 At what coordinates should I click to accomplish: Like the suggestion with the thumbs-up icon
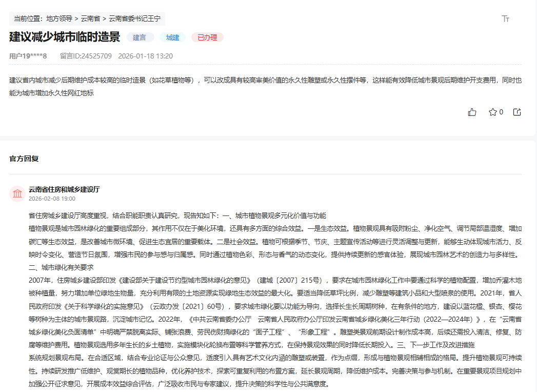(472, 112)
